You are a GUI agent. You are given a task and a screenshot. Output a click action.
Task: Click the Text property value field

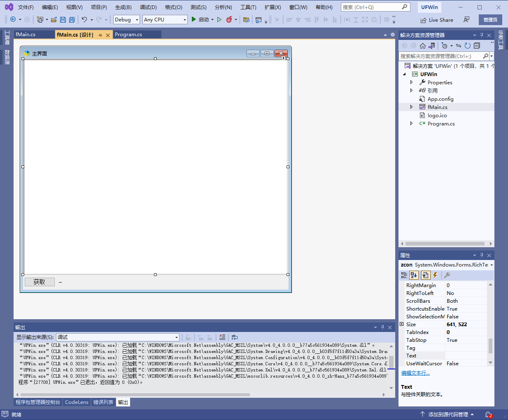[x=466, y=356]
